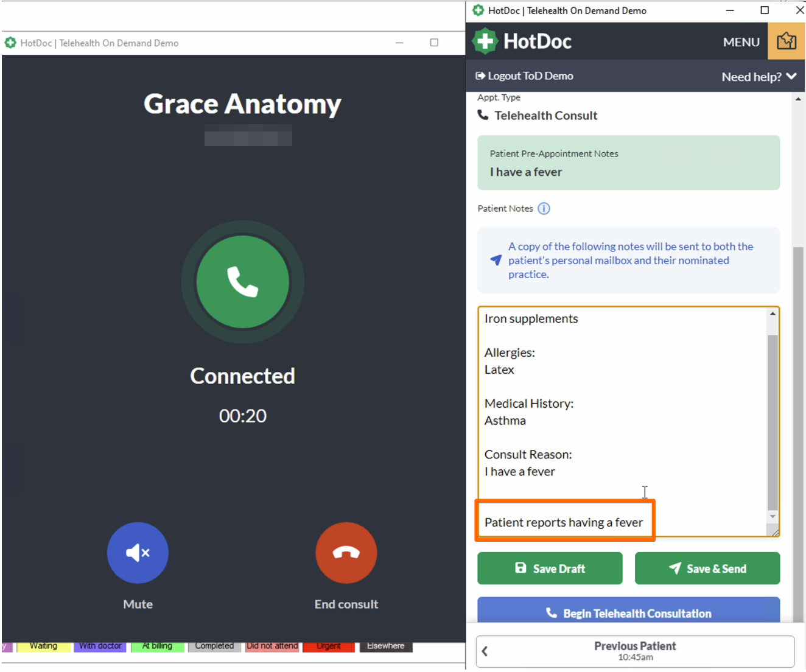
Task: Select the Did not attend status
Action: [272, 646]
